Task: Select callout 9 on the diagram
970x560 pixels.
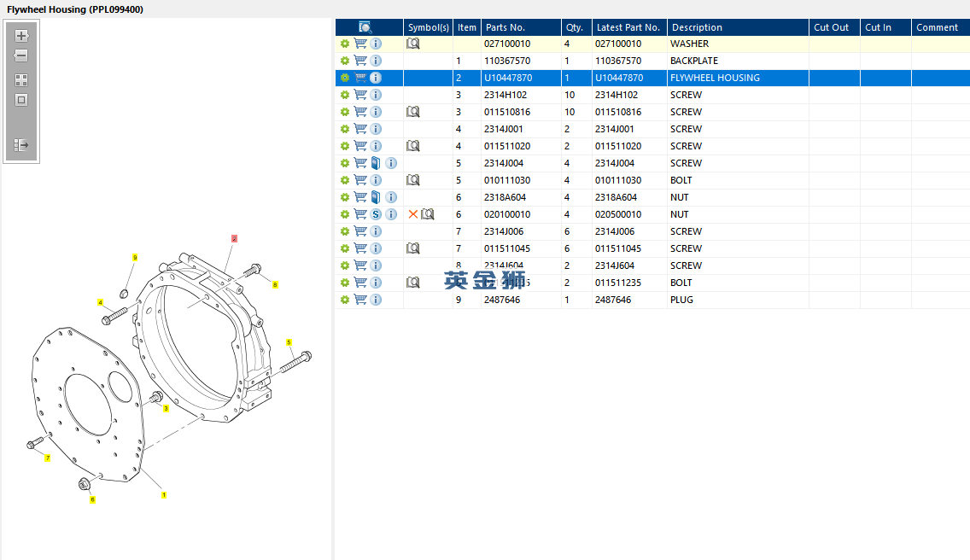Action: click(135, 258)
